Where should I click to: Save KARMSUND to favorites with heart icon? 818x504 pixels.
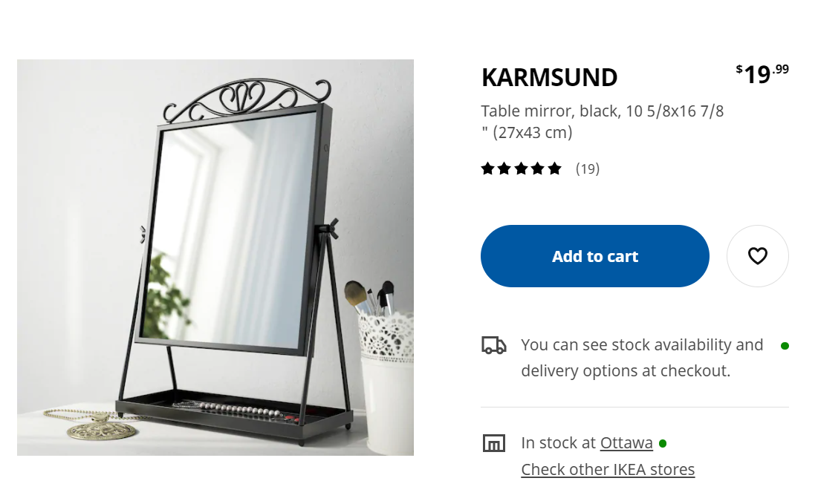(x=757, y=256)
